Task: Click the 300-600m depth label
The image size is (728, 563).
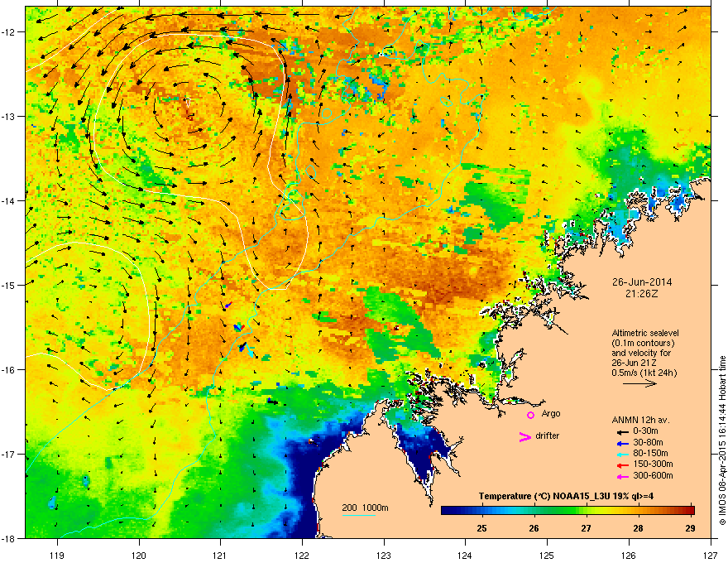Action: (x=653, y=475)
